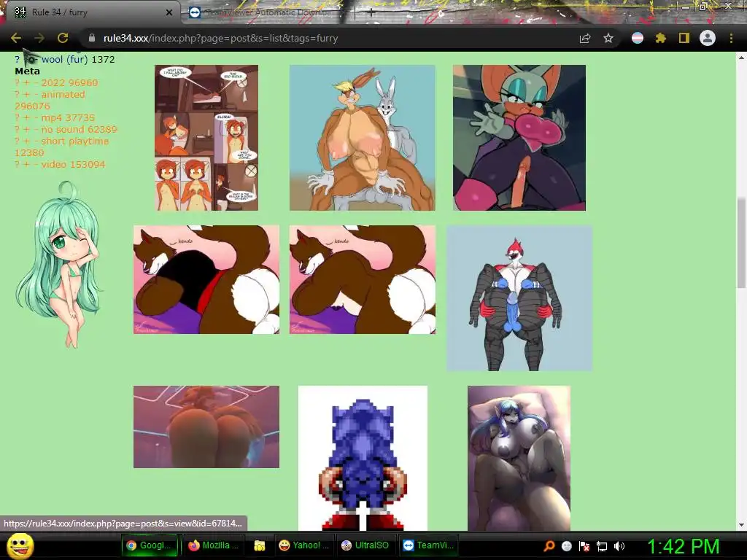Click the 'no sound' meta tag link
The image size is (747, 560).
62,130
